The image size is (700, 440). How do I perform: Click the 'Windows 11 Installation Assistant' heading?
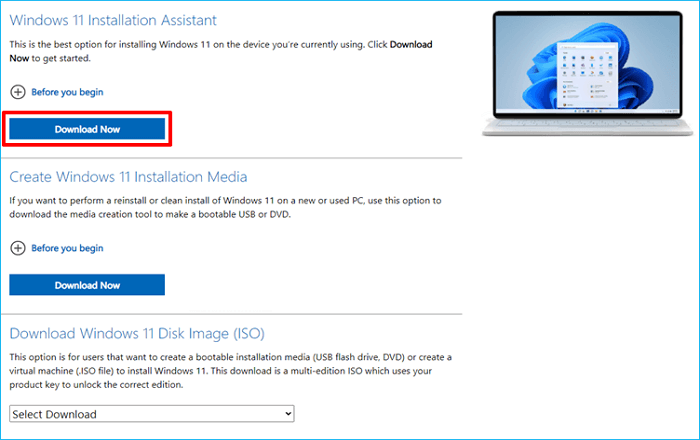click(113, 20)
